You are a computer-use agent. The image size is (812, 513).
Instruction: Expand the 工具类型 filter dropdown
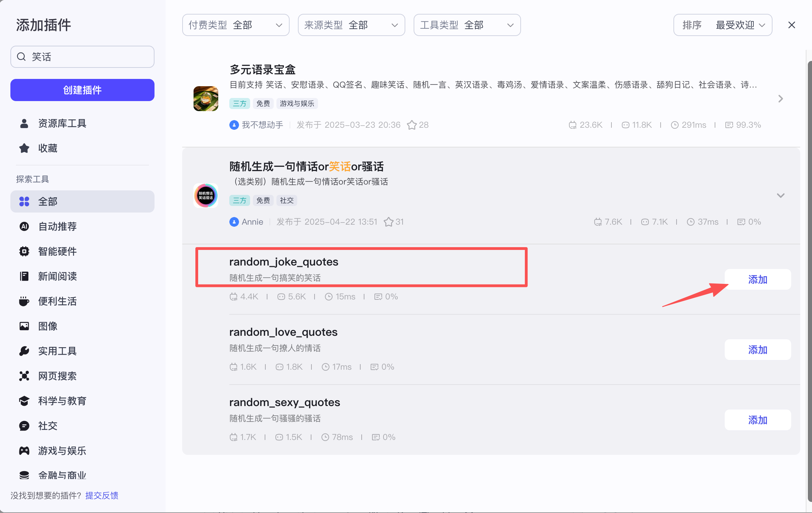(467, 25)
